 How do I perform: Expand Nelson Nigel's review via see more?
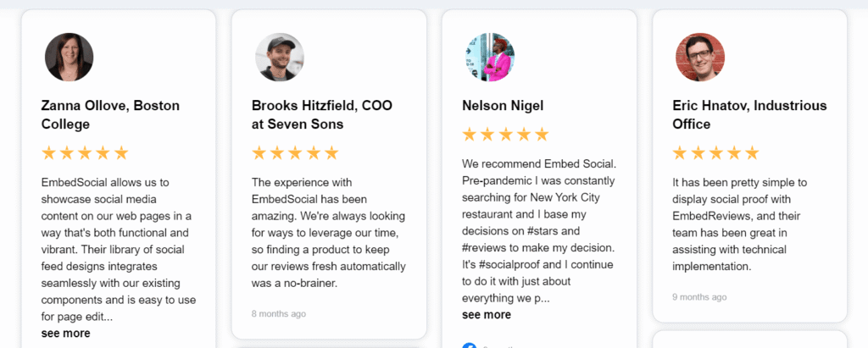[x=487, y=314]
